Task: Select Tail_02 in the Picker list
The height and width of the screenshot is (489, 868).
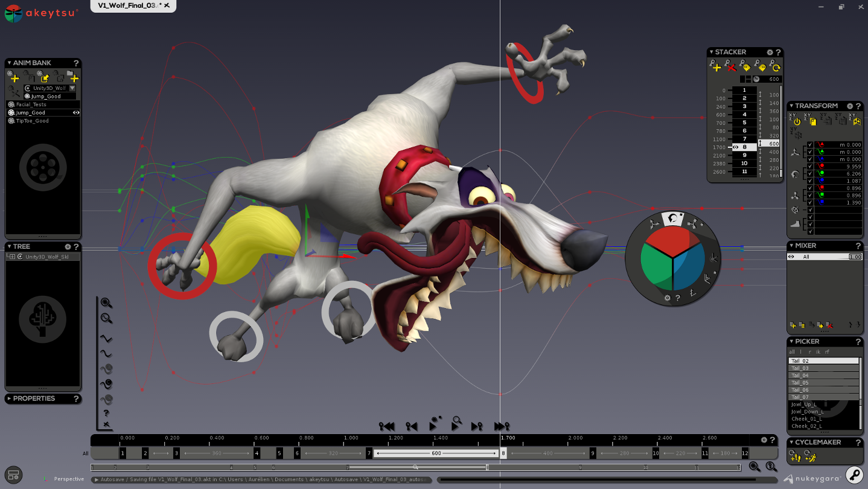Action: (823, 361)
